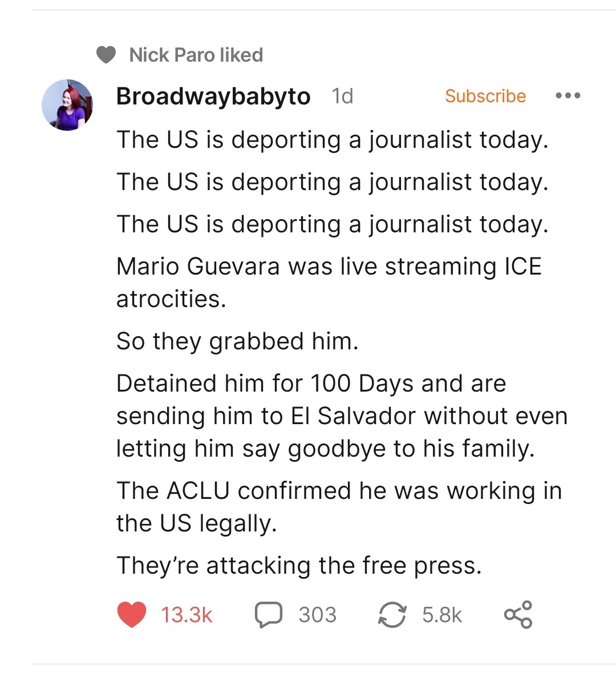Image resolution: width=616 pixels, height=673 pixels.
Task: Open comments via the speech bubble icon
Action: click(268, 615)
